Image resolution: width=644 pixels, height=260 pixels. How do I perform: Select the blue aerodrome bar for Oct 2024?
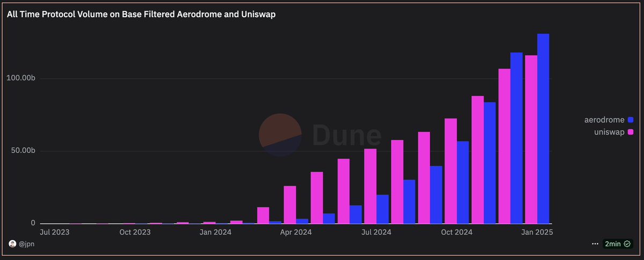pos(463,182)
